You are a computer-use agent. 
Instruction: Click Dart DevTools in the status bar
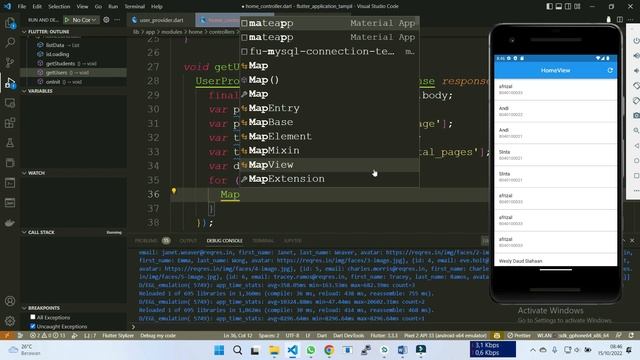[x=348, y=336]
